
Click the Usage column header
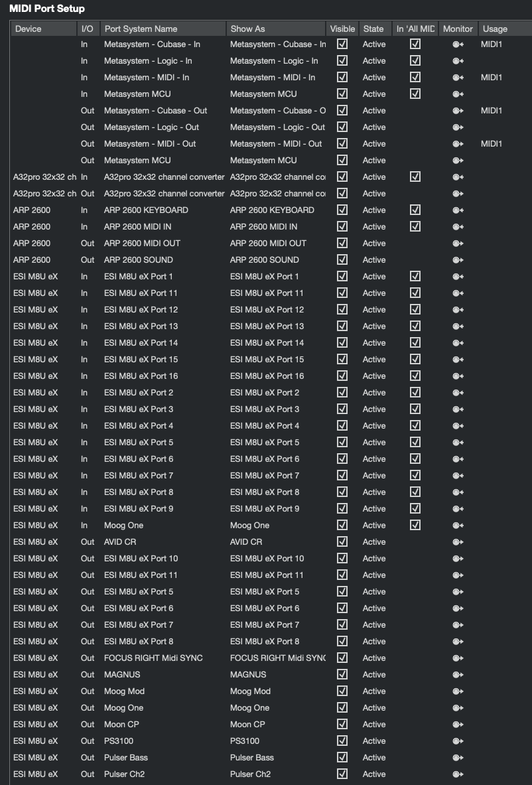point(495,29)
